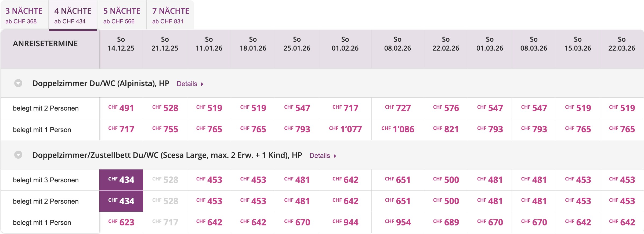Choose CHF 623 Scesa Large single price
The image size is (644, 234).
click(x=121, y=222)
